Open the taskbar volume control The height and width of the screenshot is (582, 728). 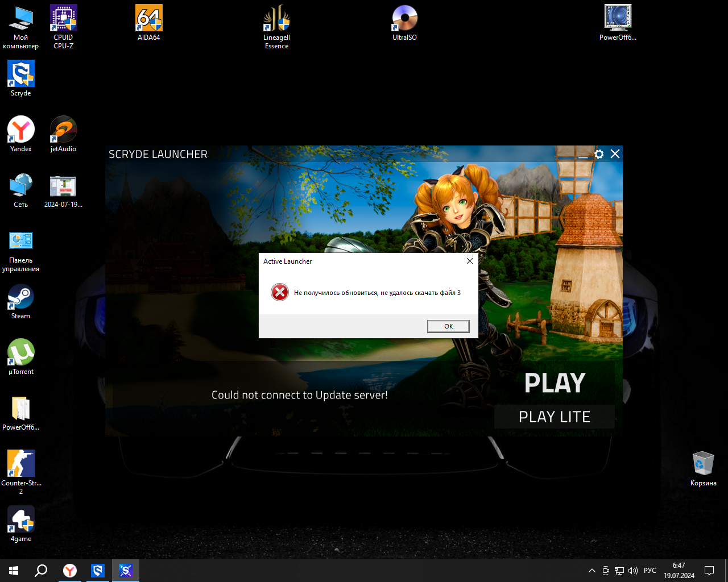point(633,571)
